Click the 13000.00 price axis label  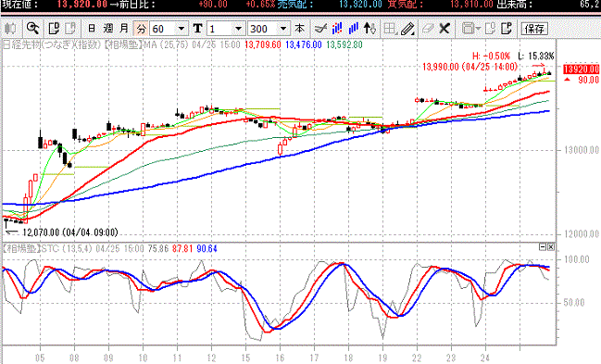582,150
